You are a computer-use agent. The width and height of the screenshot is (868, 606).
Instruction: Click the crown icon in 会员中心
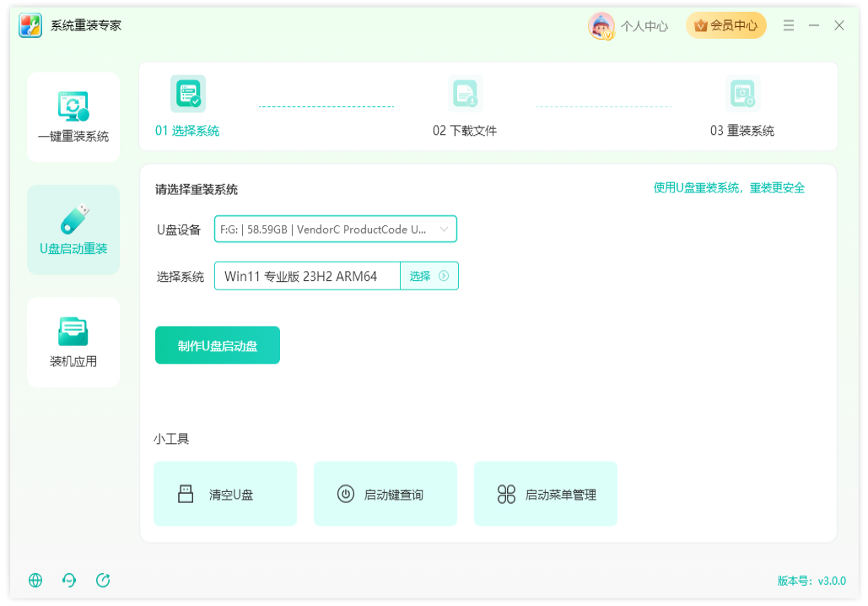701,25
